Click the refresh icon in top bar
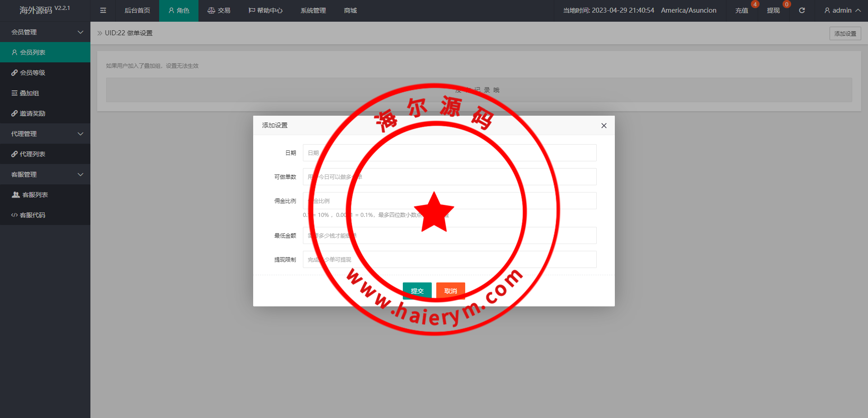868x418 pixels. 802,10
